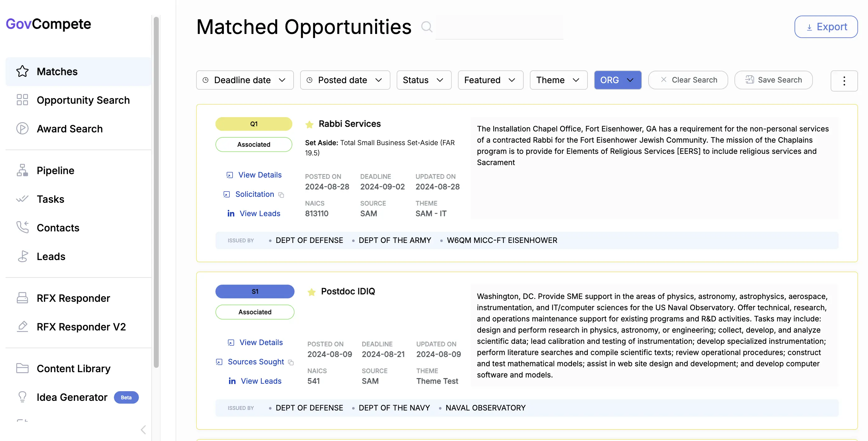Copy Sources Sought link icon
This screenshot has width=868, height=441.
pos(291,363)
